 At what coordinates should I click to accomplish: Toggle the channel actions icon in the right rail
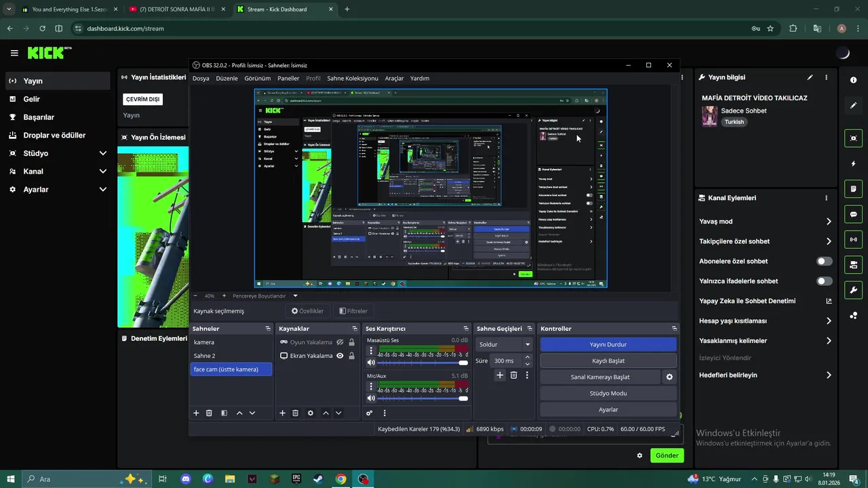853,264
